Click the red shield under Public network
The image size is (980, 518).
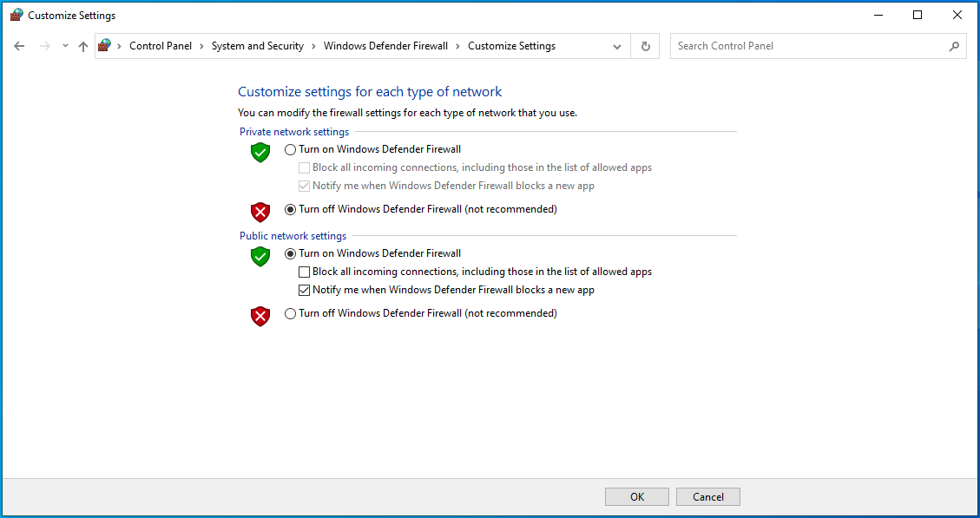pyautogui.click(x=260, y=316)
